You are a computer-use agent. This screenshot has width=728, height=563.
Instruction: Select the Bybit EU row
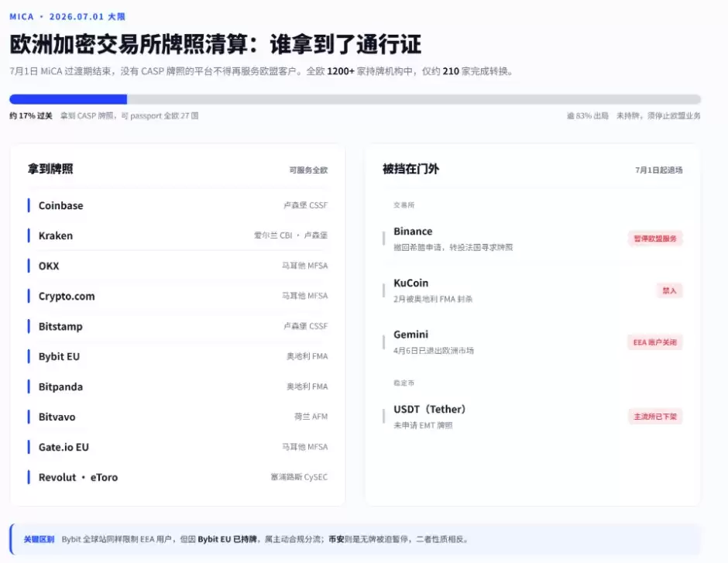click(177, 356)
